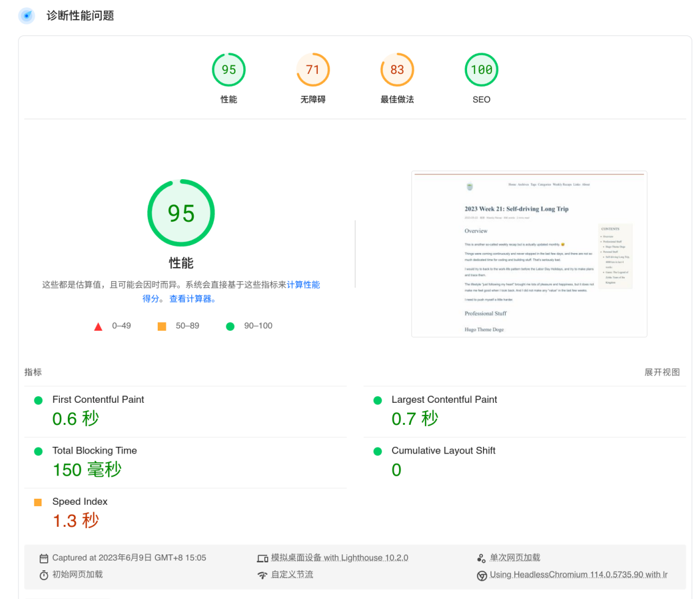The image size is (700, 599).
Task: Click the single page load icon
Action: point(481,559)
